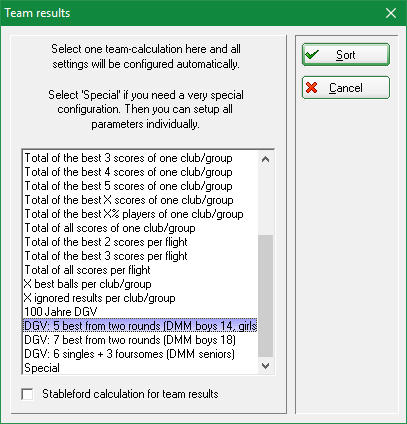Select X ignored results per club/group
This screenshot has height=424, width=407.
pyautogui.click(x=140, y=298)
